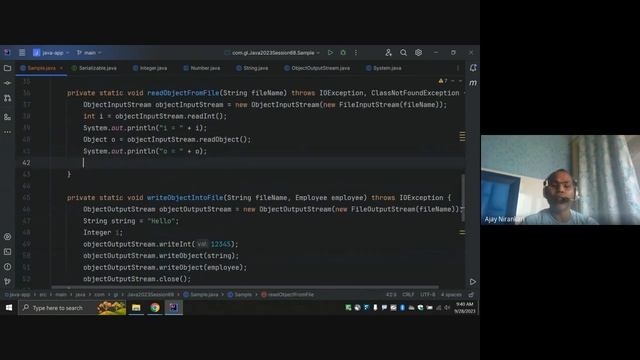Click readObjectFromFile in the breadcrumb bar
The height and width of the screenshot is (360, 640).
pyautogui.click(x=287, y=295)
